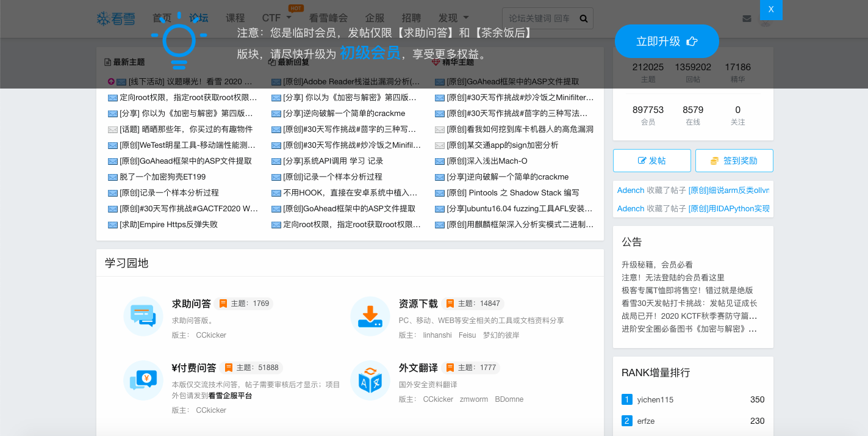The image size is (868, 436).
Task: Click the 求助问答 chat bubble icon
Action: point(143,316)
